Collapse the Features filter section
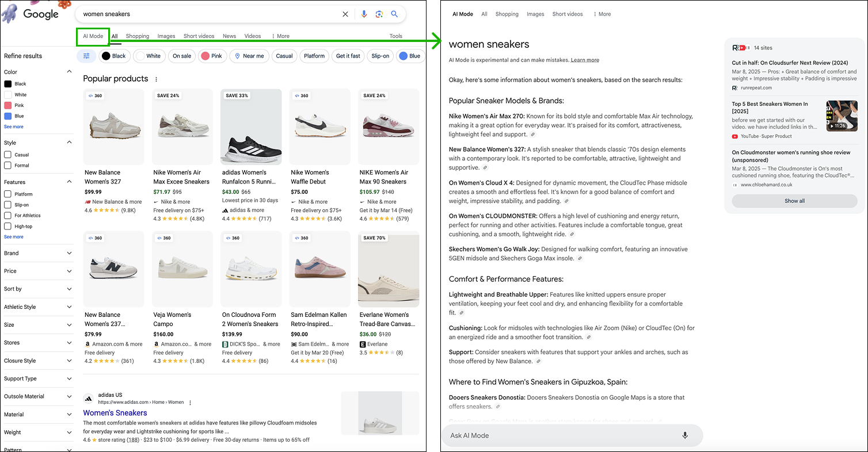This screenshot has height=452, width=868. pos(70,182)
